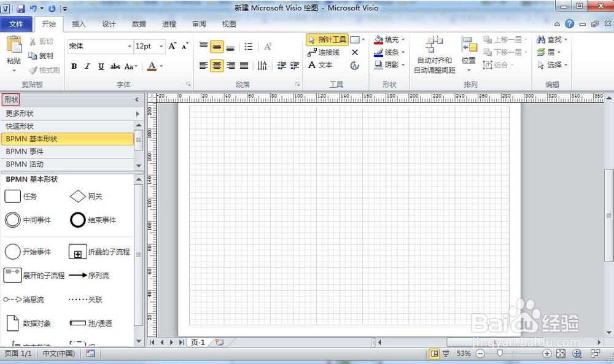Collapse the Shapes panel with arrow
The height and width of the screenshot is (364, 614).
click(137, 100)
